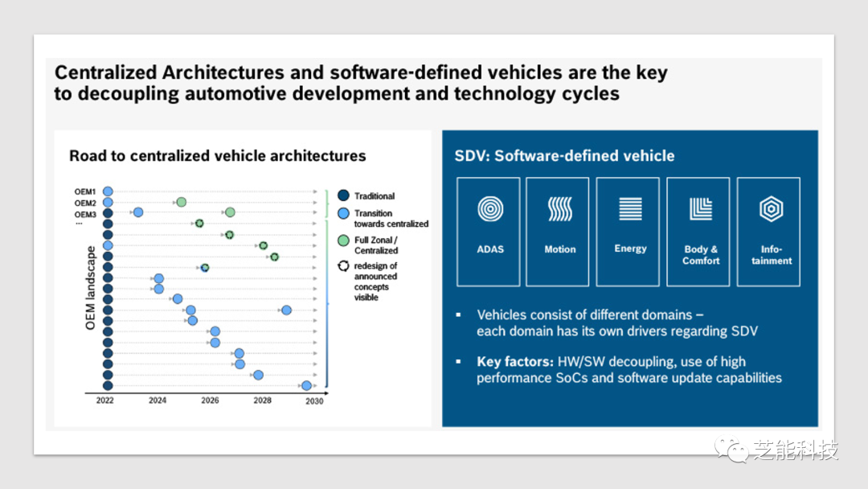Click the 'Road to centralized vehicle architectures' heading
Screen dimensions: 868x489
pyautogui.click(x=218, y=155)
